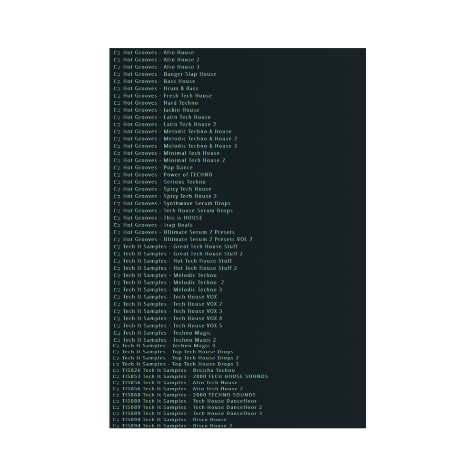
Task: Click folder icon beside Hot Grooves - Pop Dance
Action: pos(117,168)
